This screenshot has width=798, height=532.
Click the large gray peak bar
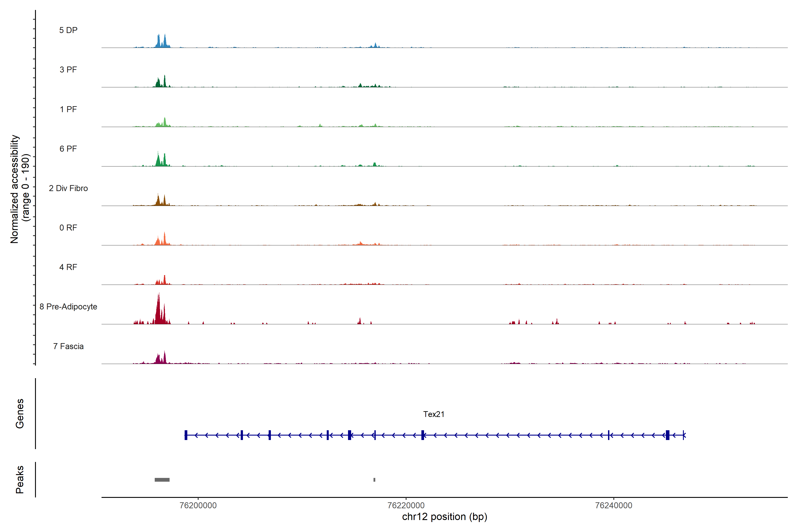coord(162,480)
